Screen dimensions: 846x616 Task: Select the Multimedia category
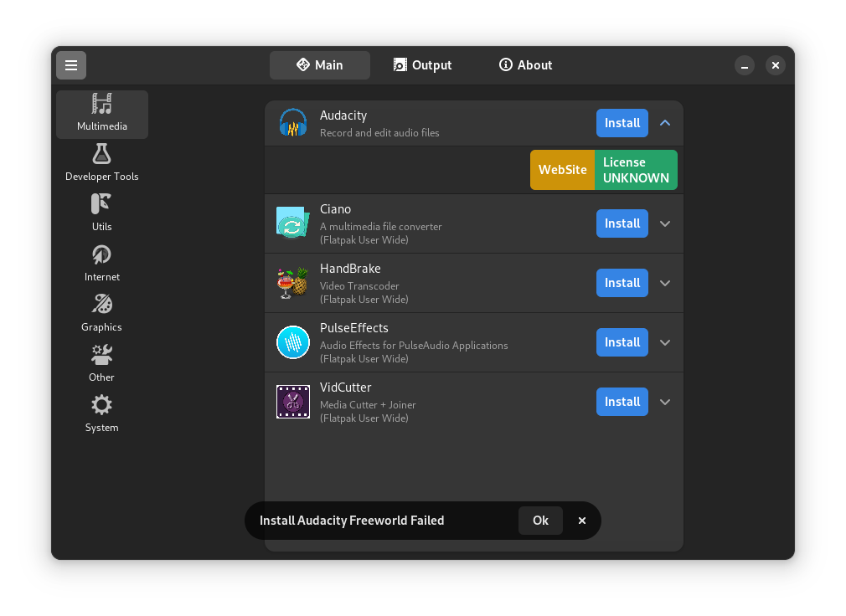coord(102,115)
